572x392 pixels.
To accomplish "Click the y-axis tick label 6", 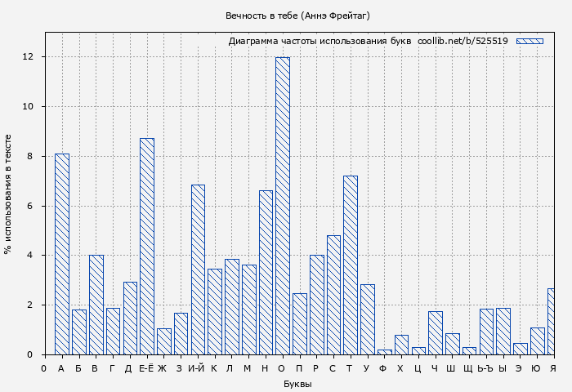I will (31, 206).
